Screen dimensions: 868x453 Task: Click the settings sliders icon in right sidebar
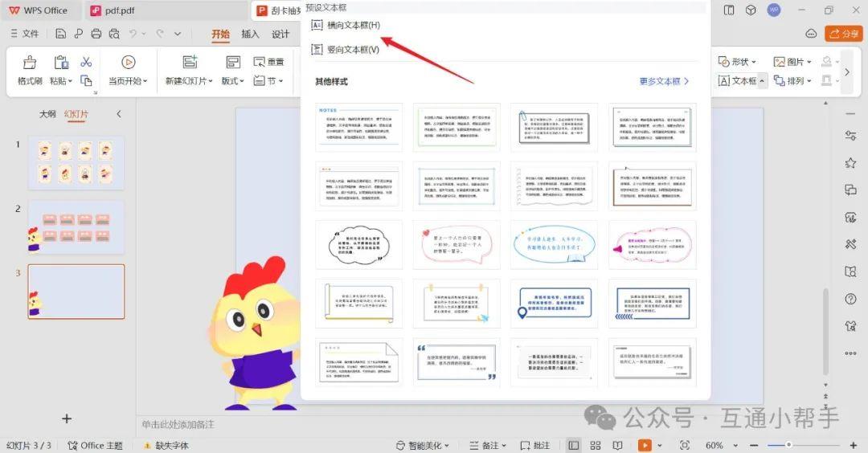850,136
